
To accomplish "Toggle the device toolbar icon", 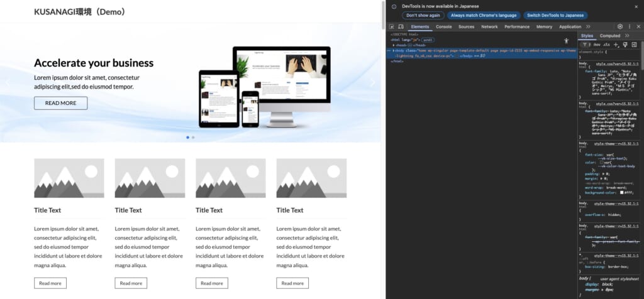I will [401, 27].
